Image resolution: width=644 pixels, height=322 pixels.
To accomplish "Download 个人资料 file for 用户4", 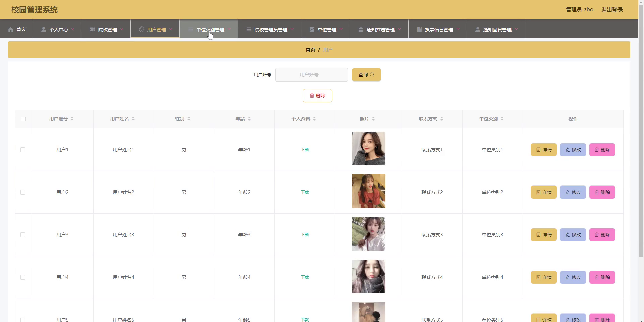I will [305, 277].
